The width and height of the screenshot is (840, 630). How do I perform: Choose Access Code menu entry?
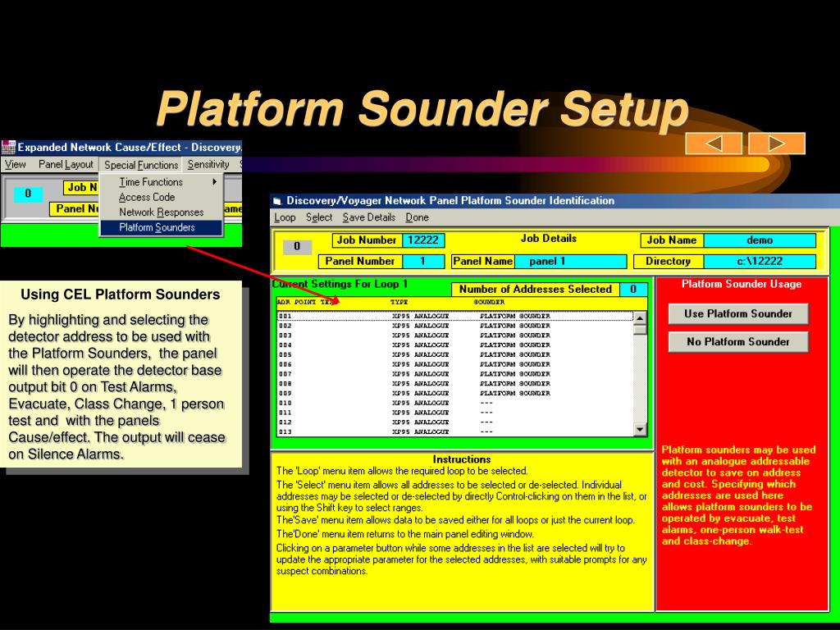[x=162, y=197]
